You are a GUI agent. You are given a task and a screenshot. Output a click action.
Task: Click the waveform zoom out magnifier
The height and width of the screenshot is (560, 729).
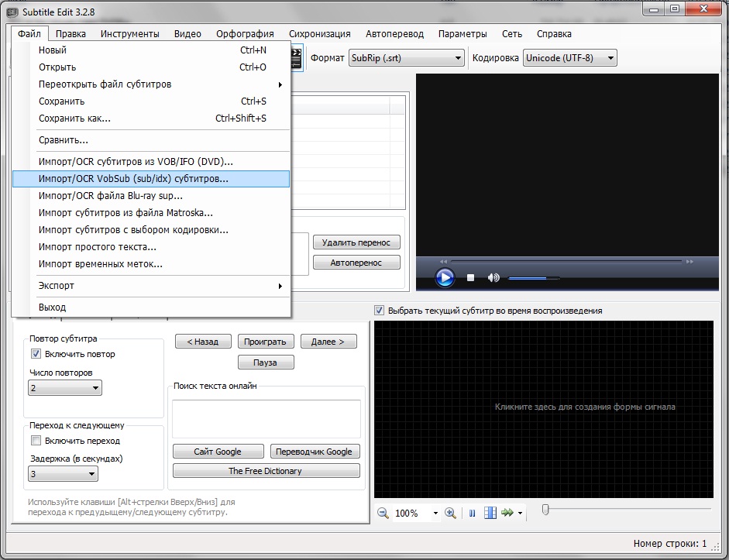click(383, 513)
